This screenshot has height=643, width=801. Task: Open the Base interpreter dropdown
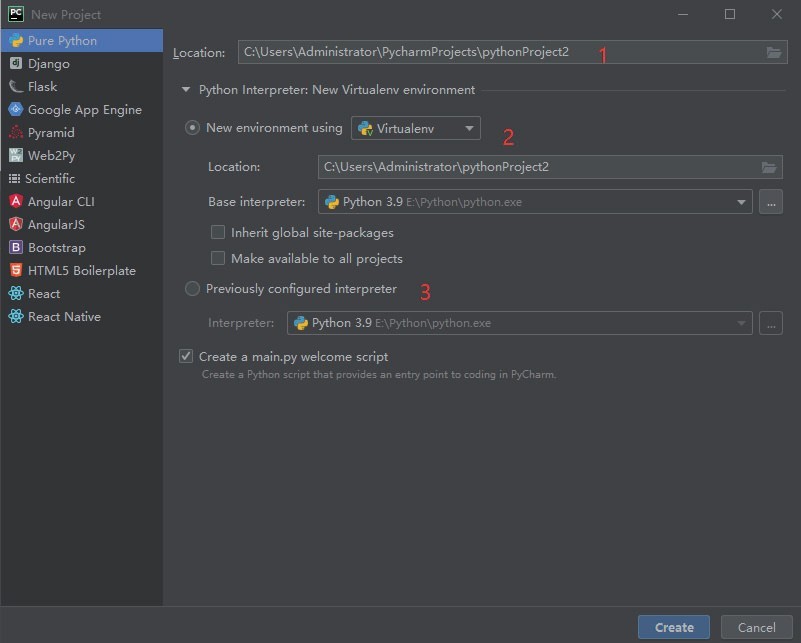(535, 202)
